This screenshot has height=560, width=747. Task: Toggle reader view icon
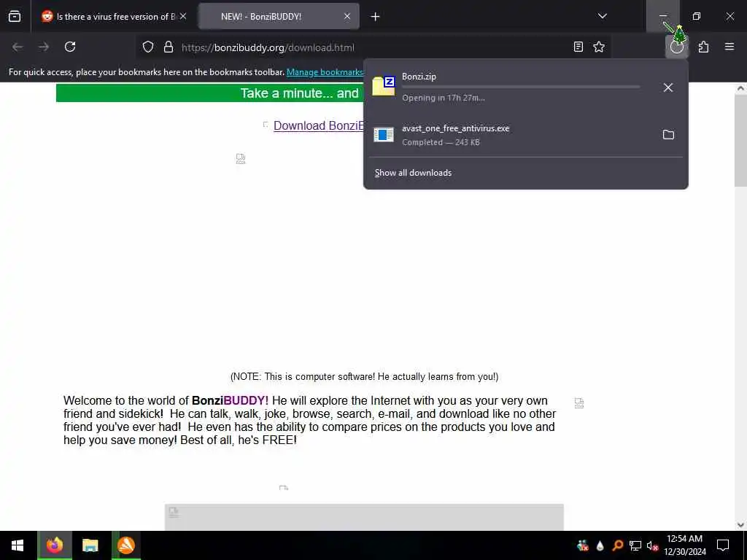tap(578, 47)
